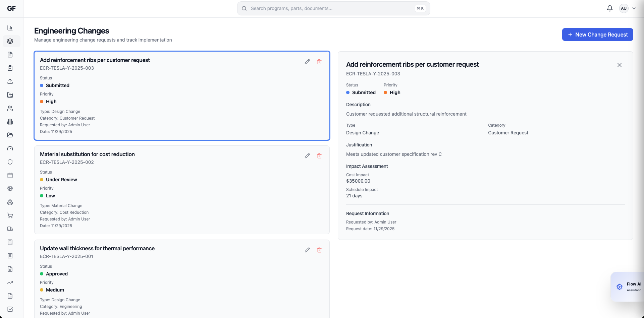Open the shield compliance section
644x318 pixels.
10,162
